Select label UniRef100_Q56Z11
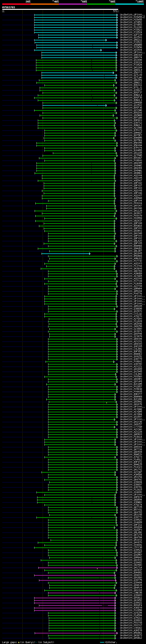Image resolution: width=146 pixels, height=644 pixels. 131,40
